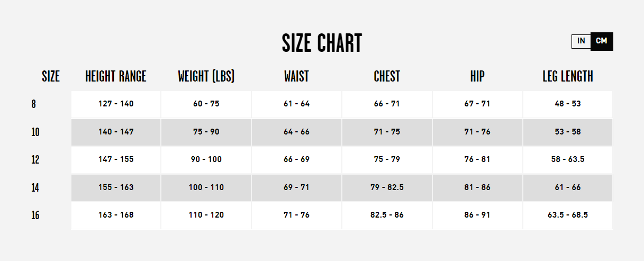Select size 14 row label

pyautogui.click(x=35, y=188)
